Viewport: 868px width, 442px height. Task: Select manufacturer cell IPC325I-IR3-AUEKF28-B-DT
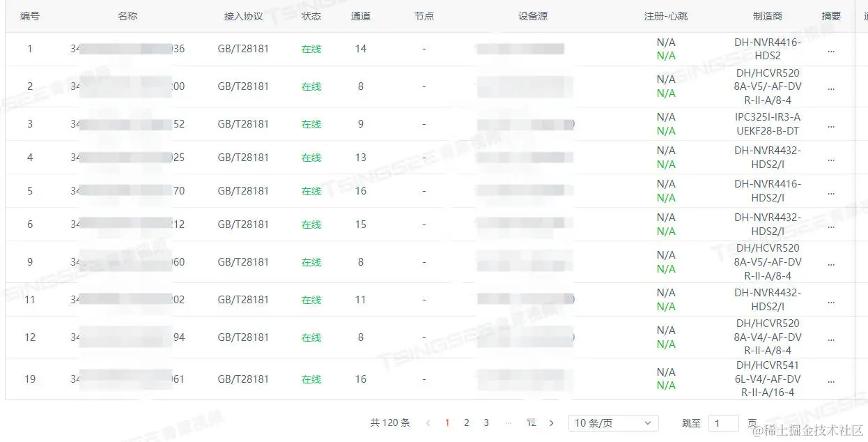tap(768, 124)
